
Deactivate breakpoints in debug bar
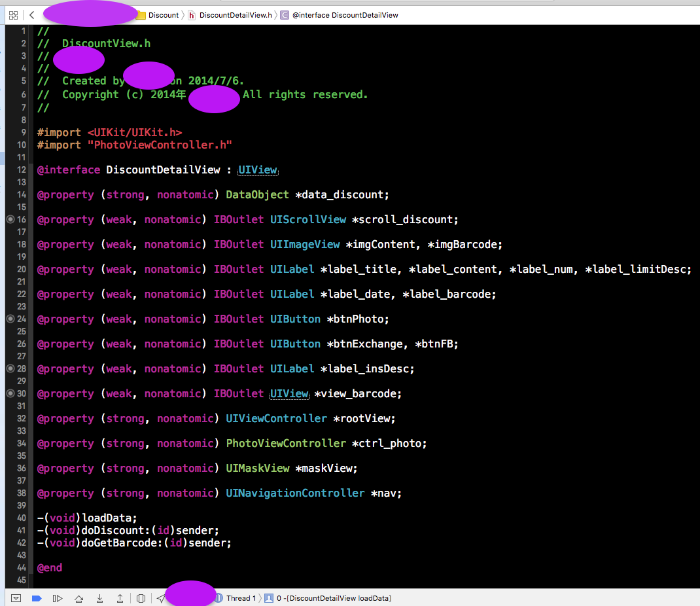pyautogui.click(x=37, y=598)
